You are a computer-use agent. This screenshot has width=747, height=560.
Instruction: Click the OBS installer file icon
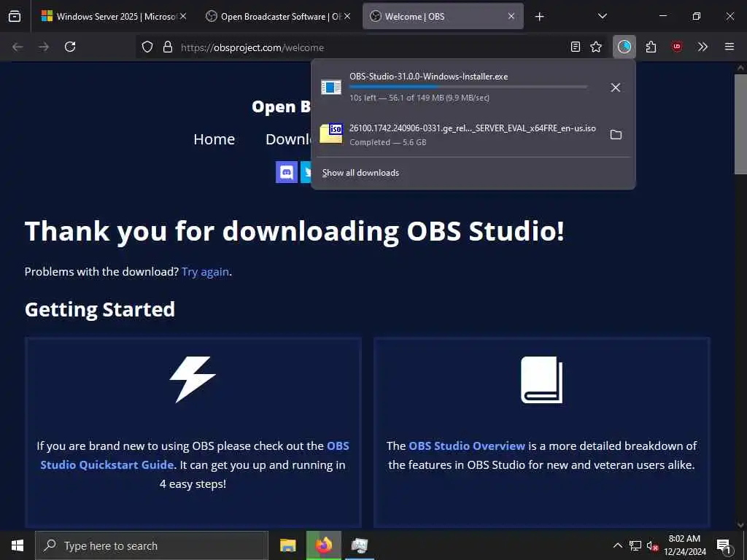pyautogui.click(x=331, y=87)
